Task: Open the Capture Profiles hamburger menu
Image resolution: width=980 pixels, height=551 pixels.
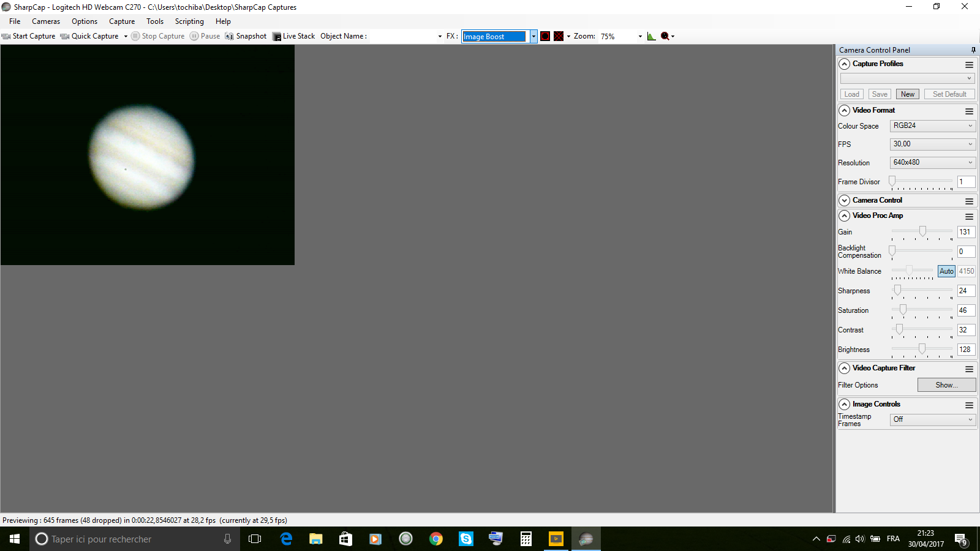Action: (969, 64)
